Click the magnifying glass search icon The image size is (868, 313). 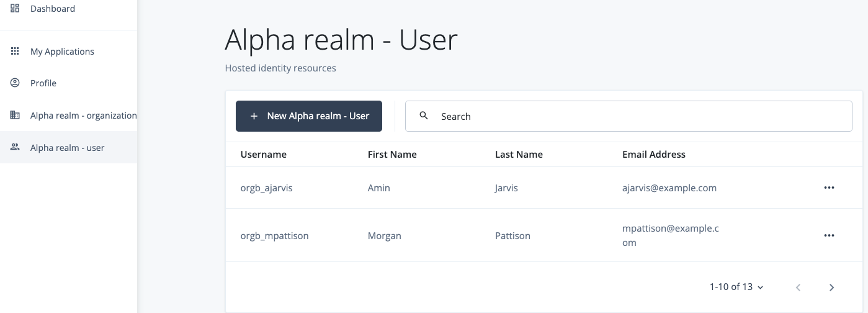point(424,116)
